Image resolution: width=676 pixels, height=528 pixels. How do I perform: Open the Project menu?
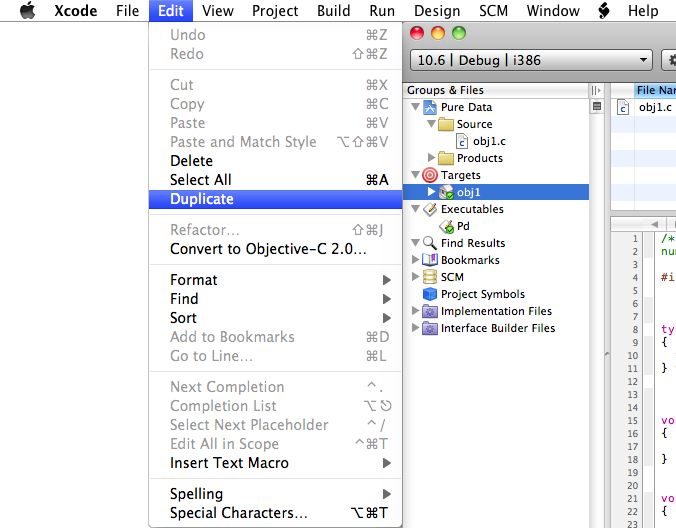pos(275,10)
